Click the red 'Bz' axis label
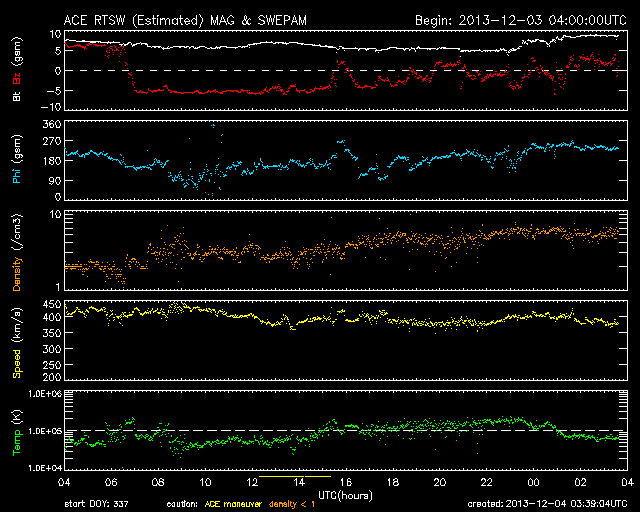640x512 pixels. (x=17, y=78)
